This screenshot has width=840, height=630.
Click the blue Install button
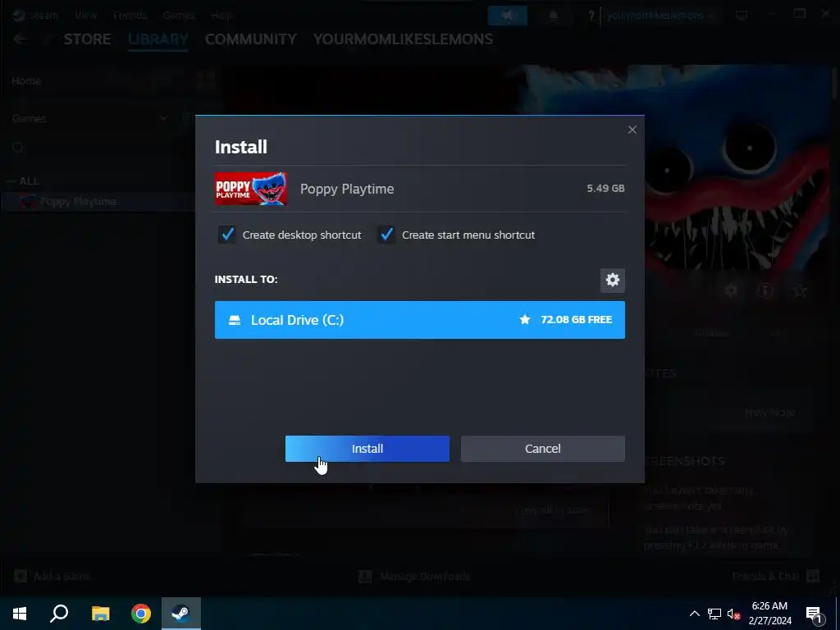pyautogui.click(x=367, y=449)
